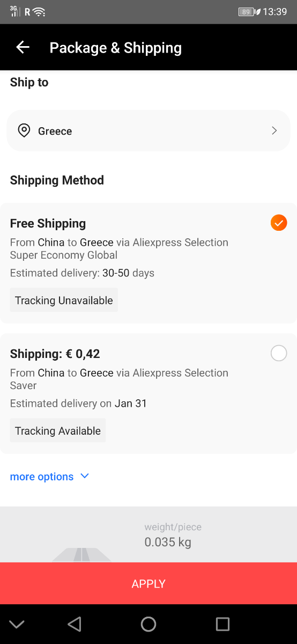The height and width of the screenshot is (644, 297).
Task: Select the € 0,42 Saver shipping radio button
Action: 279,353
